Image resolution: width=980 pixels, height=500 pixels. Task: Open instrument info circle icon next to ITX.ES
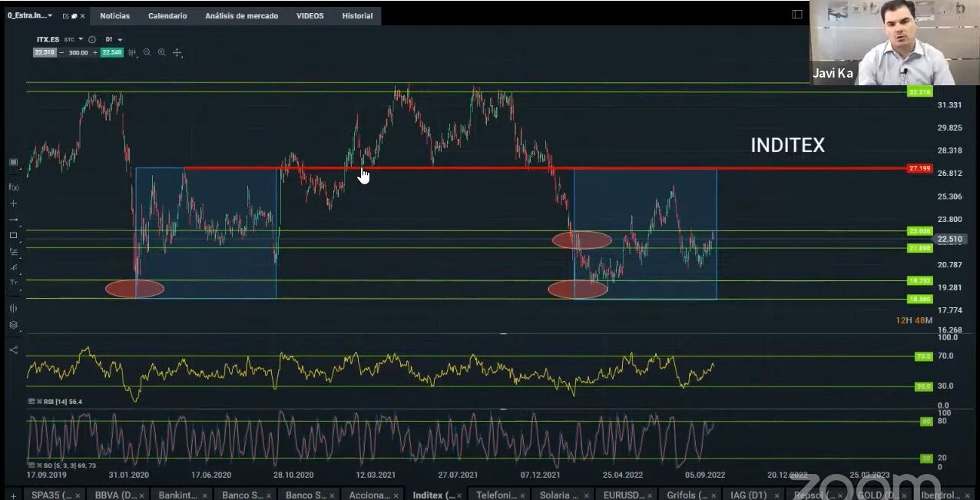point(92,39)
